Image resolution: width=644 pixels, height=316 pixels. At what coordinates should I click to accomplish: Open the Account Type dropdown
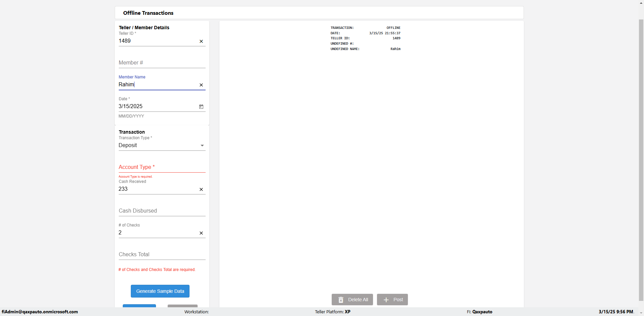pyautogui.click(x=162, y=167)
